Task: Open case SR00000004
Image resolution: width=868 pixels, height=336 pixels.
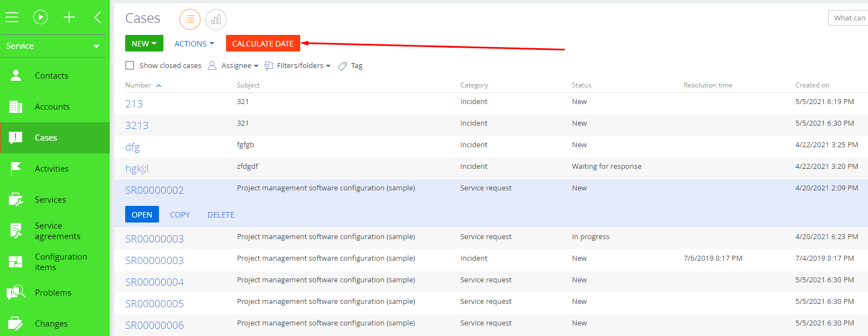Action: click(x=155, y=282)
